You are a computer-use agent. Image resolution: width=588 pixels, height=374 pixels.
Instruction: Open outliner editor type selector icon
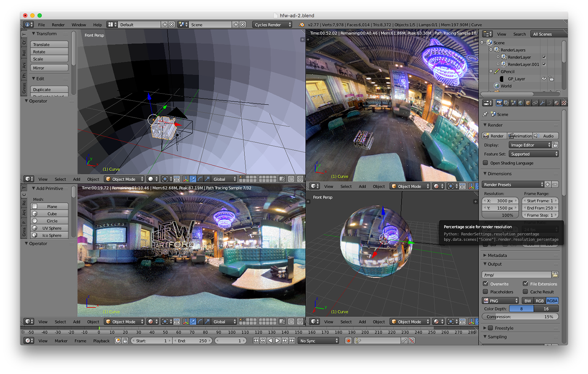click(x=488, y=34)
